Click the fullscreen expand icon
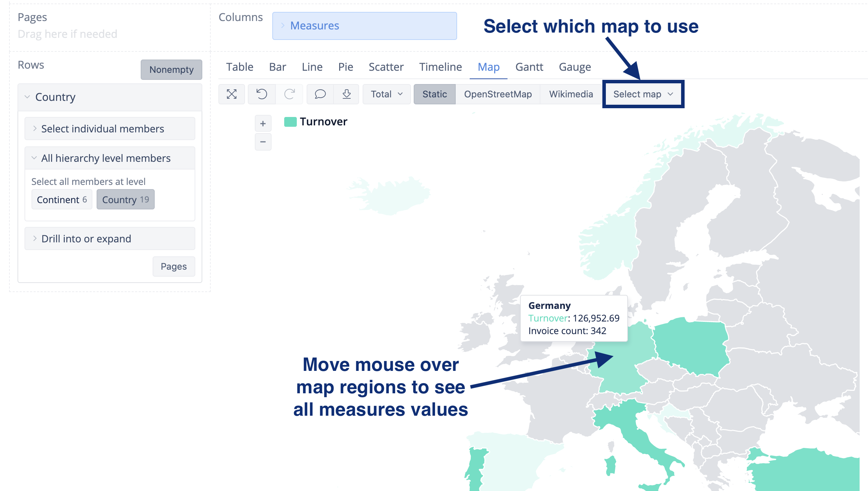Viewport: 868px width, 491px height. tap(231, 94)
